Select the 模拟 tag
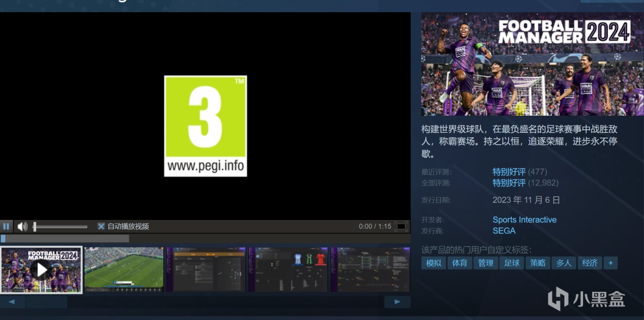 pyautogui.click(x=433, y=263)
